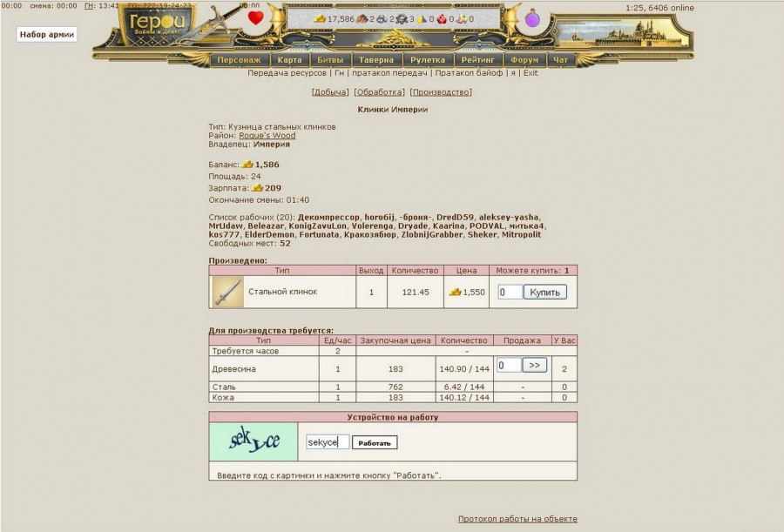Click the gold resource icon in header
The height and width of the screenshot is (532, 784).
[x=320, y=19]
